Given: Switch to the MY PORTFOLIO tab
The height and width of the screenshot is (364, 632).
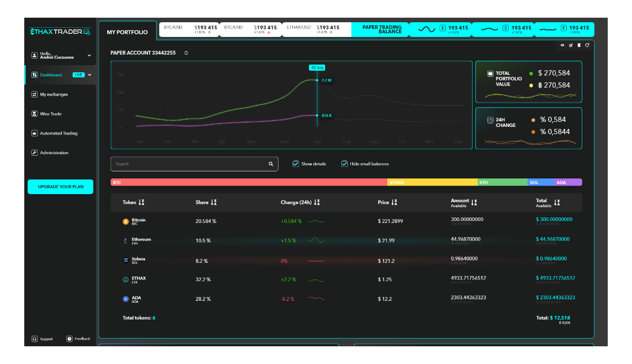Looking at the screenshot, I should [127, 31].
